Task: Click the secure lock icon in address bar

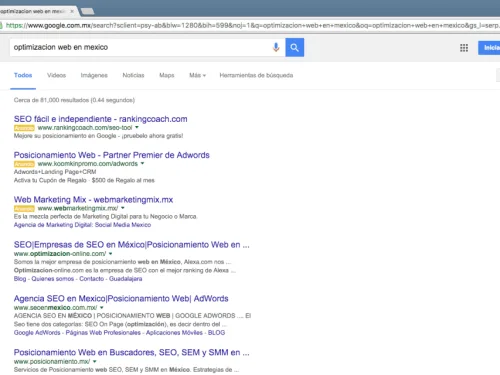Action: click(x=1, y=25)
